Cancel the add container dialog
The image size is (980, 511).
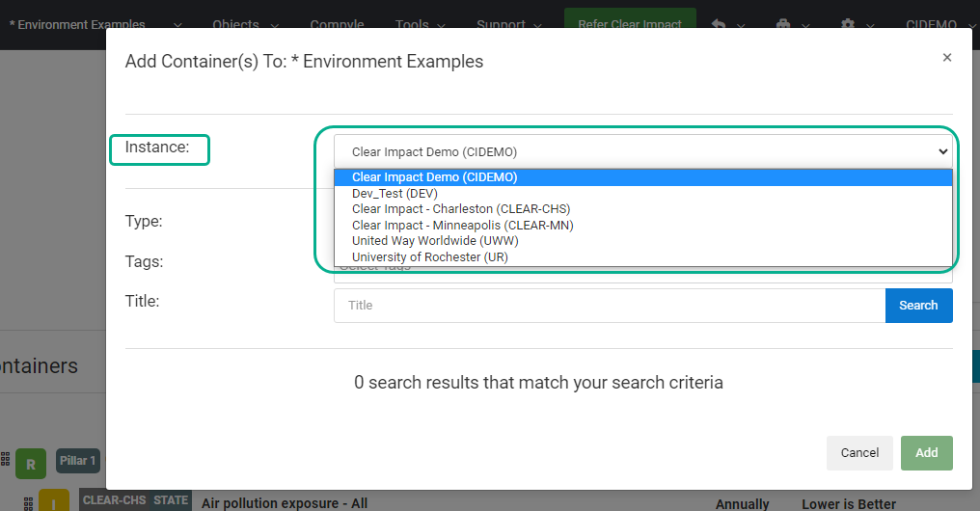click(859, 453)
